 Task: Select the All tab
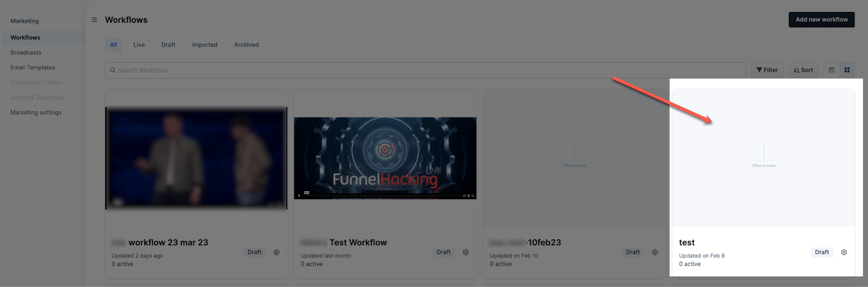pyautogui.click(x=113, y=45)
